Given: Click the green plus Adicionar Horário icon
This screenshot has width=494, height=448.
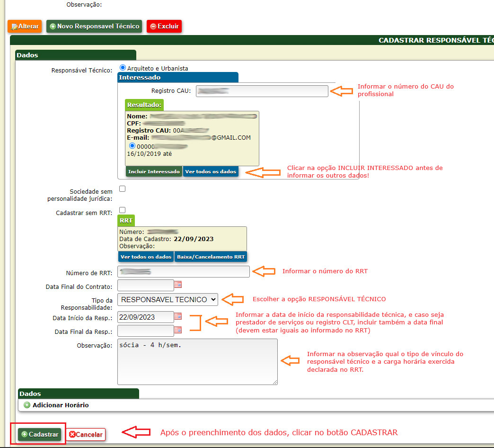Looking at the screenshot, I should [27, 405].
